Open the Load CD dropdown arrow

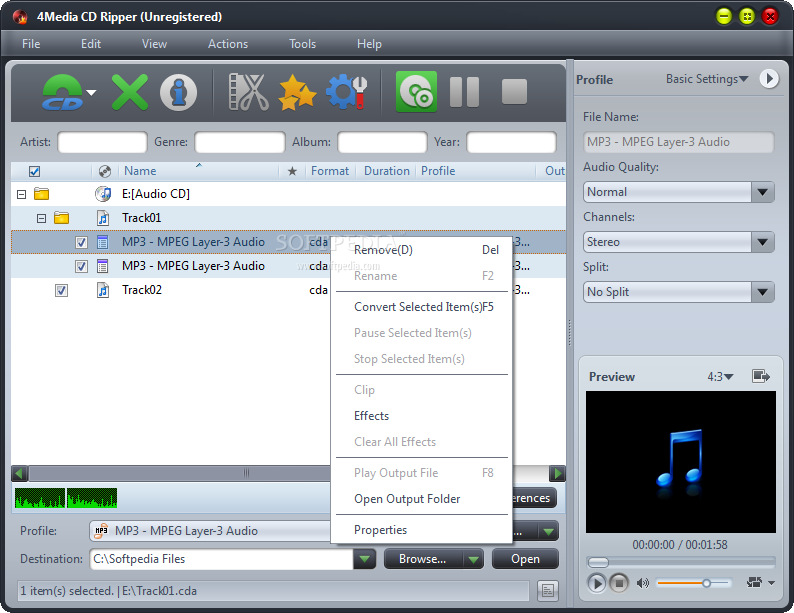[x=91, y=92]
